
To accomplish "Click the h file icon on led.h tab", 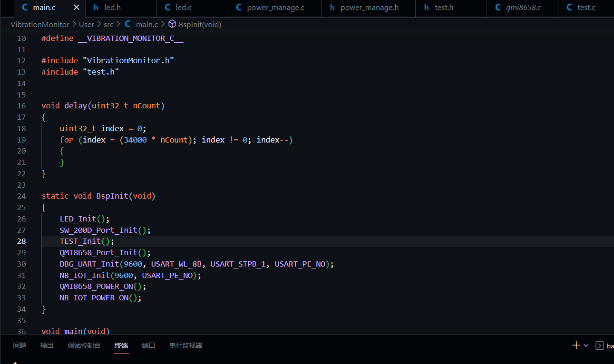I will [96, 8].
